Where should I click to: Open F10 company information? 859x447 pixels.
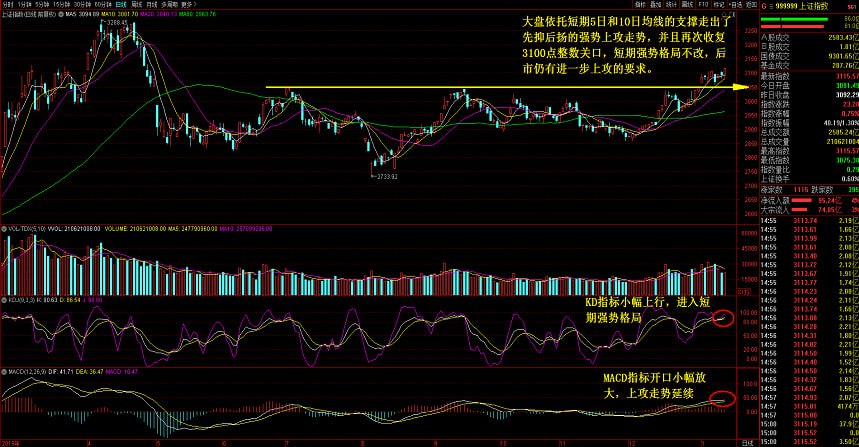[x=703, y=4]
